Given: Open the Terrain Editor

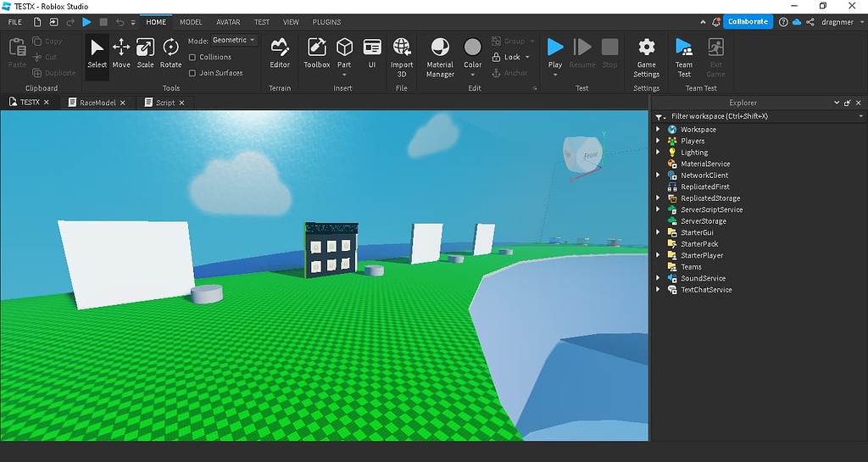Looking at the screenshot, I should [x=280, y=53].
